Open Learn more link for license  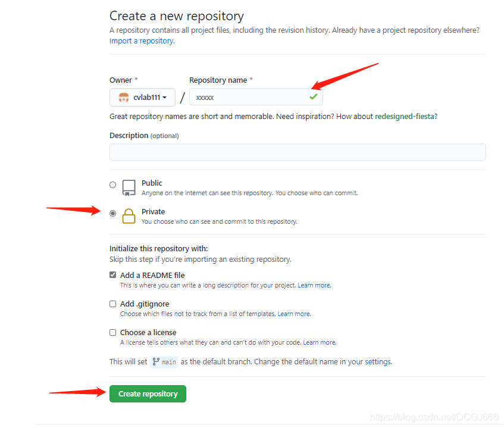pos(320,342)
